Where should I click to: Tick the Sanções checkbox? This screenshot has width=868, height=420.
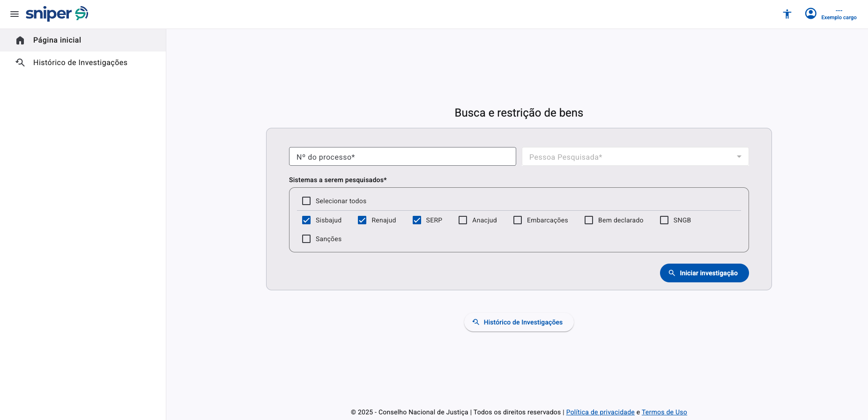point(306,239)
